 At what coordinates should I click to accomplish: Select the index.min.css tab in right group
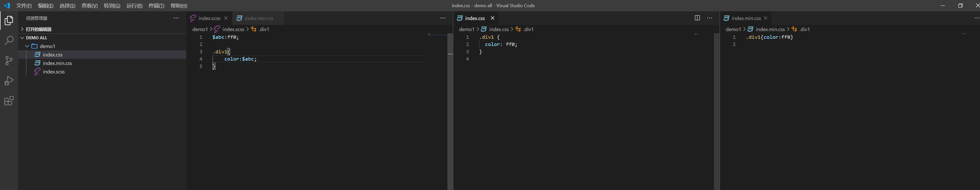[x=746, y=18]
